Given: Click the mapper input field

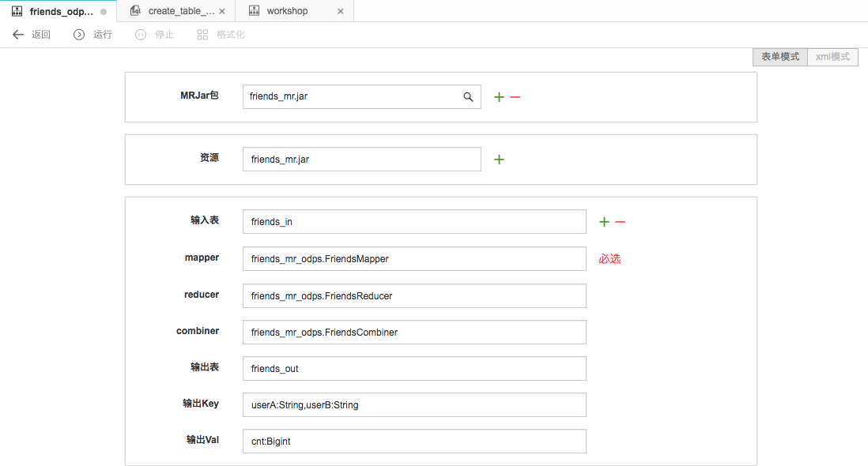Looking at the screenshot, I should pyautogui.click(x=414, y=258).
